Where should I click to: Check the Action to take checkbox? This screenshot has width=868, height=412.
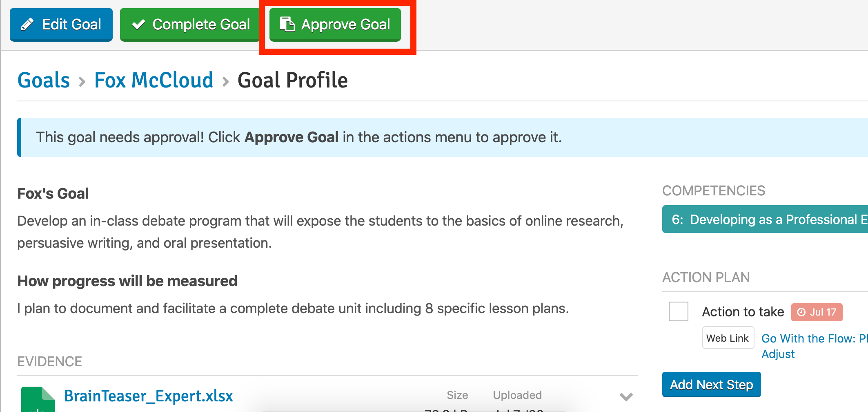pos(679,311)
